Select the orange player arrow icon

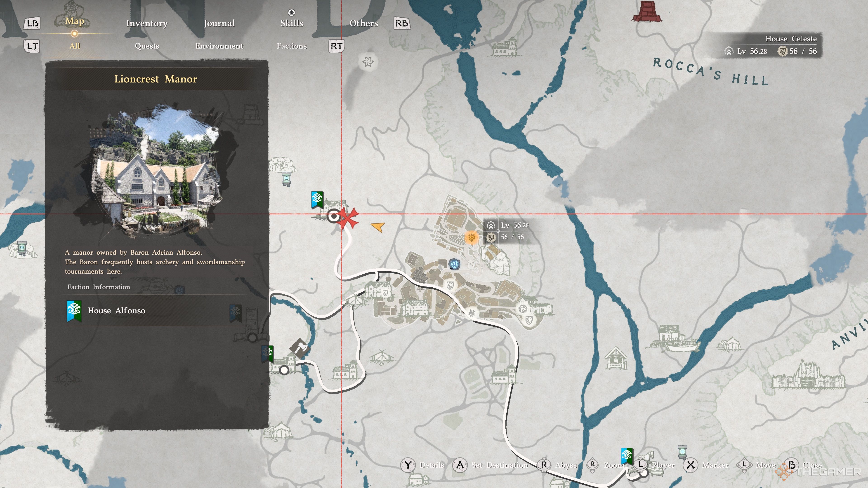378,227
